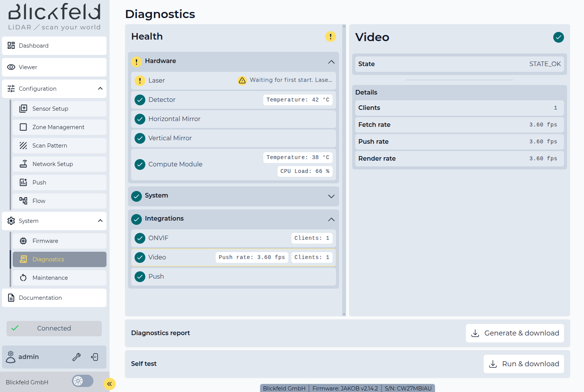
Task: Click the Laser warning triangle icon
Action: coord(242,80)
